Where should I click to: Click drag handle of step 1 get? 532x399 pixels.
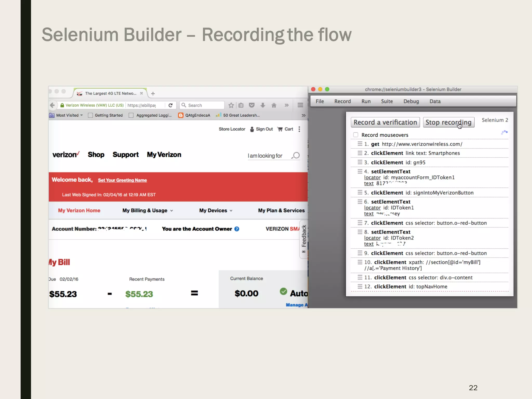click(x=360, y=144)
